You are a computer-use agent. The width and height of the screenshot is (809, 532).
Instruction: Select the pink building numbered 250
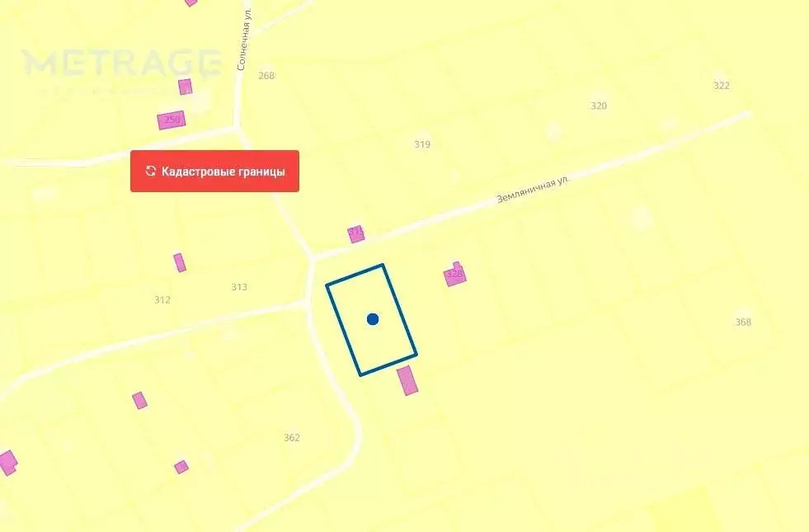[x=172, y=120]
